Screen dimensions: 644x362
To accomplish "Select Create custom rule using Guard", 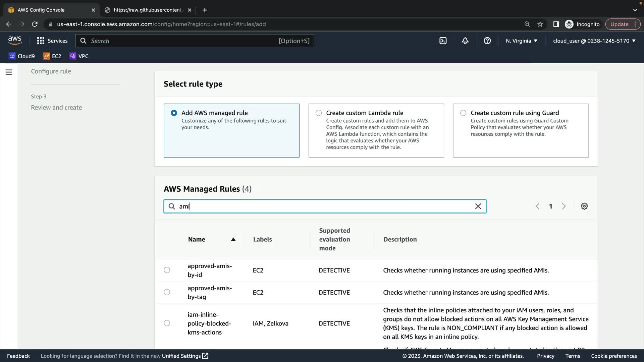I will 463,113.
